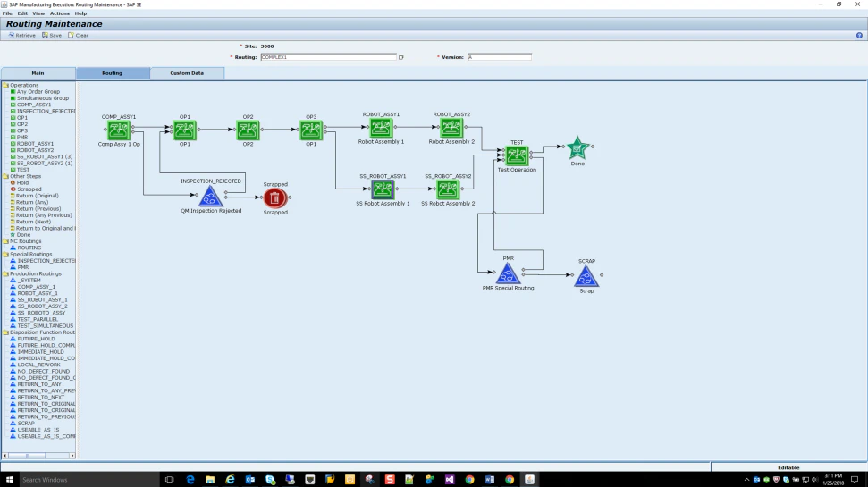Select the INSPECTION_REJECTED routing triangle

pos(210,196)
